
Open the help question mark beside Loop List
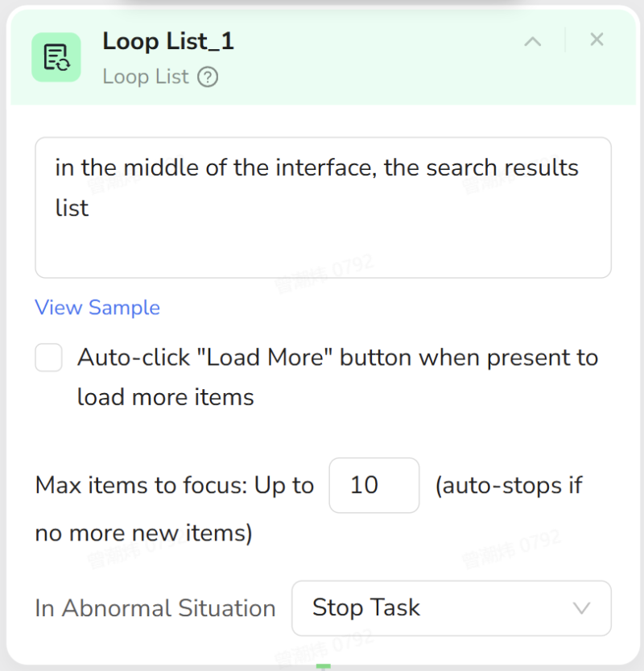pos(208,77)
